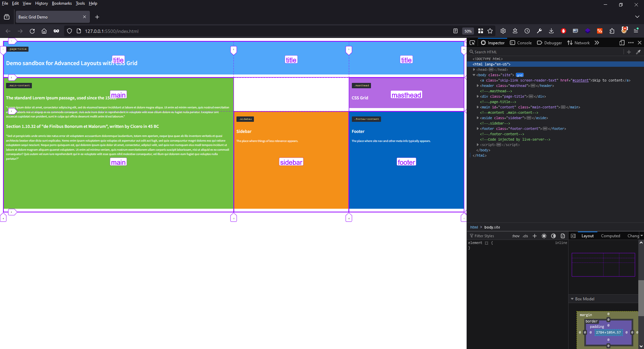
Task: Click the bookmark star icon
Action: (x=490, y=31)
